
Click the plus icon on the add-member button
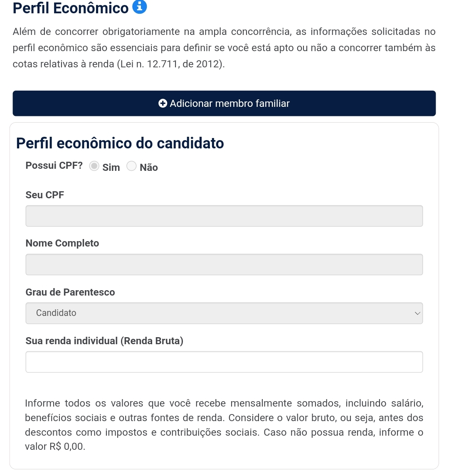163,104
